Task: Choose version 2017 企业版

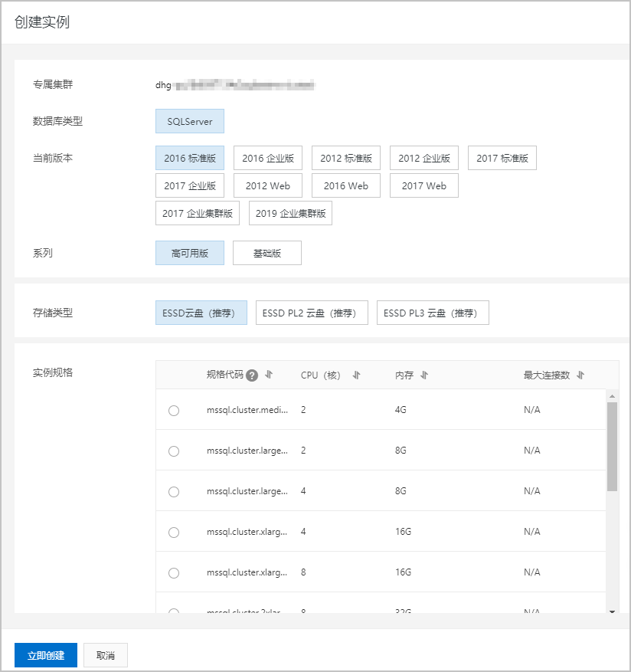Action: 190,185
